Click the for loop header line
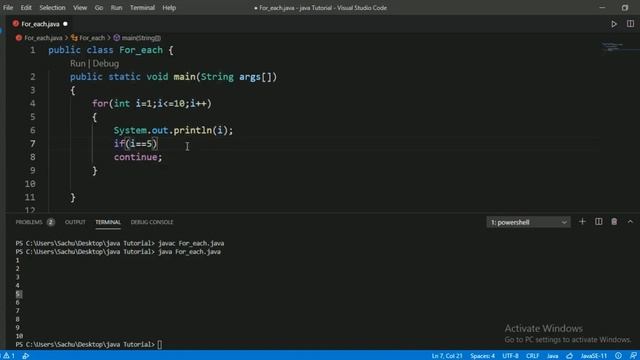The image size is (640, 360). pyautogui.click(x=152, y=104)
